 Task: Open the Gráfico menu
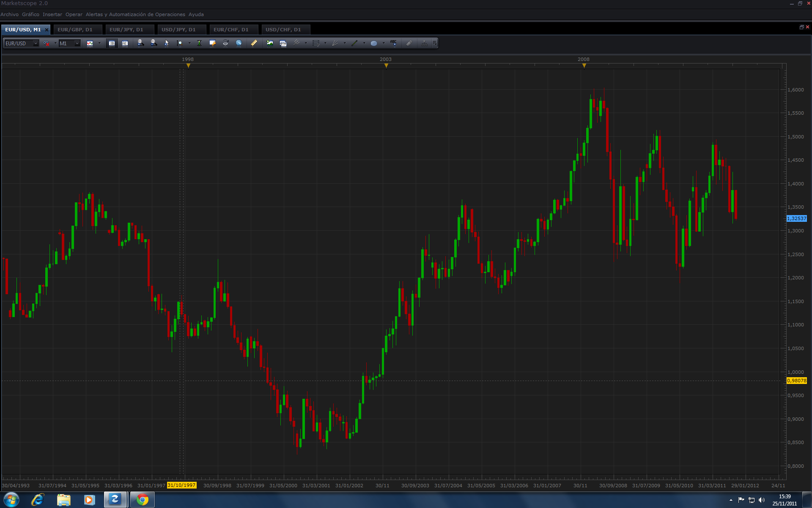coord(30,14)
